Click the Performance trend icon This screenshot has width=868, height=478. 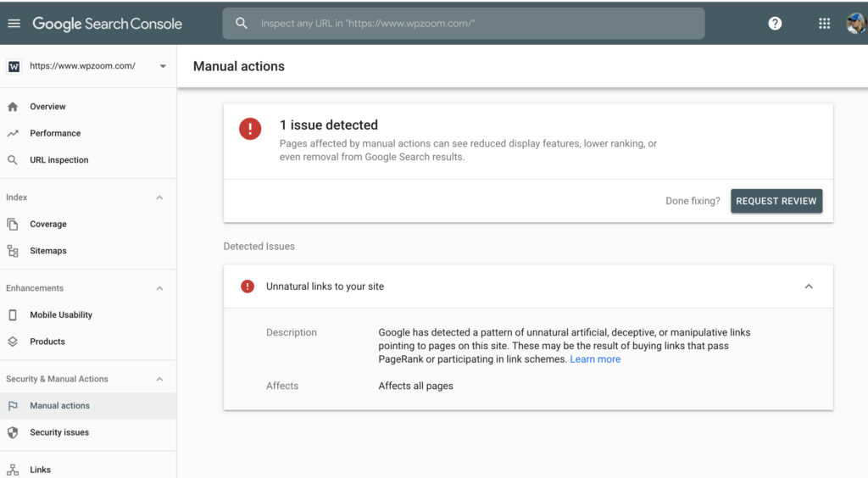point(13,133)
